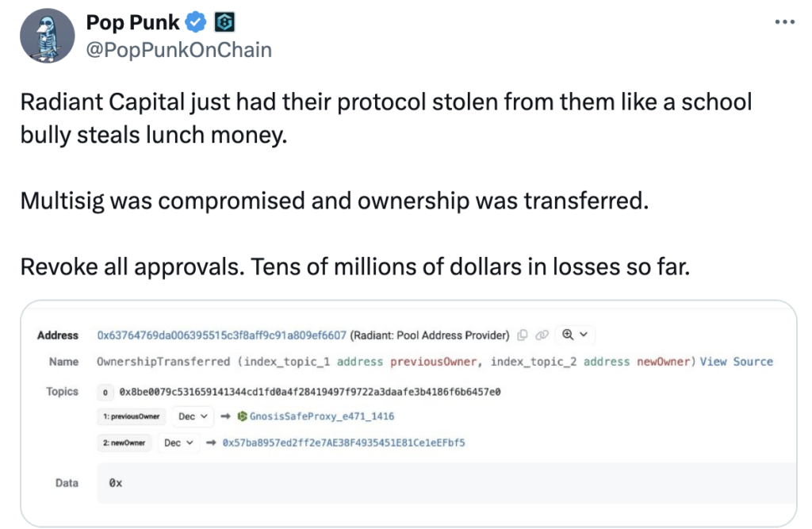The image size is (812, 529).
Task: Open the View Source link
Action: 737,362
